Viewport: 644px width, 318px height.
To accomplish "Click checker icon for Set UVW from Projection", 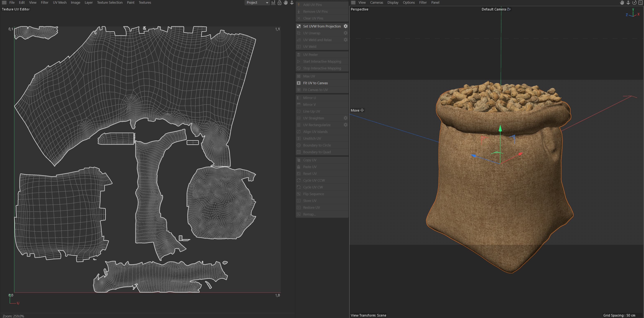I will [x=299, y=26].
